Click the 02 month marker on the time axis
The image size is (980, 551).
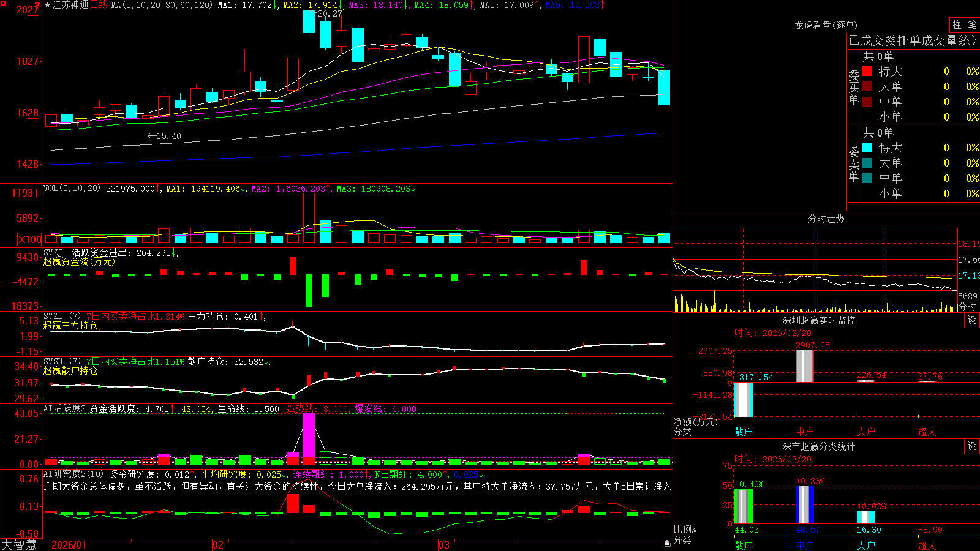click(x=217, y=545)
